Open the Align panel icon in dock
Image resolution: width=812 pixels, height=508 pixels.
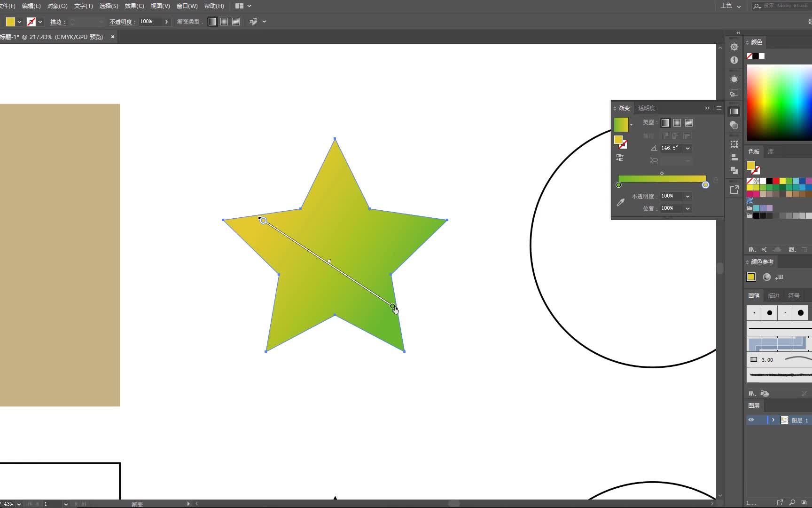[x=734, y=157]
